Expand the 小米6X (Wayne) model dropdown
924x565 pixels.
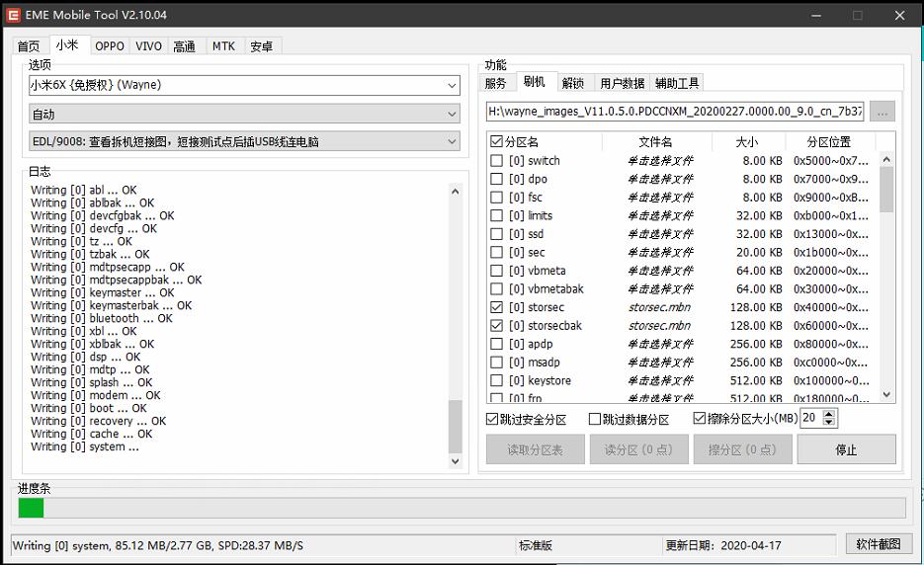coord(452,85)
